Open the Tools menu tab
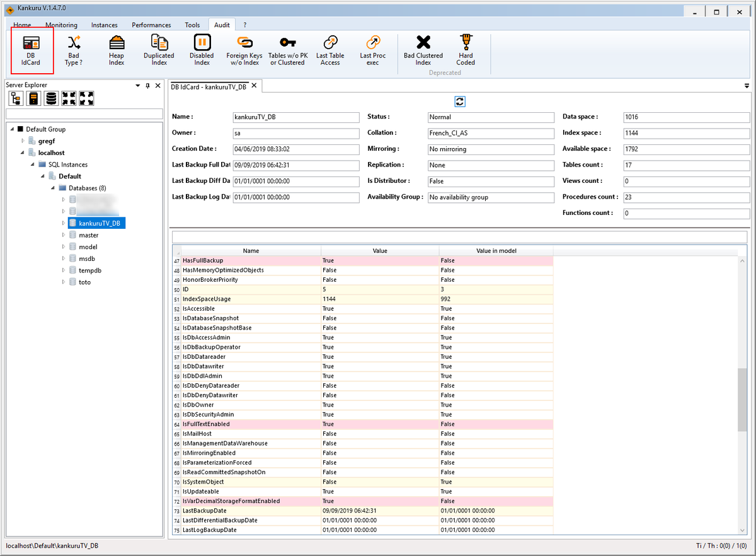The image size is (756, 556). tap(192, 25)
